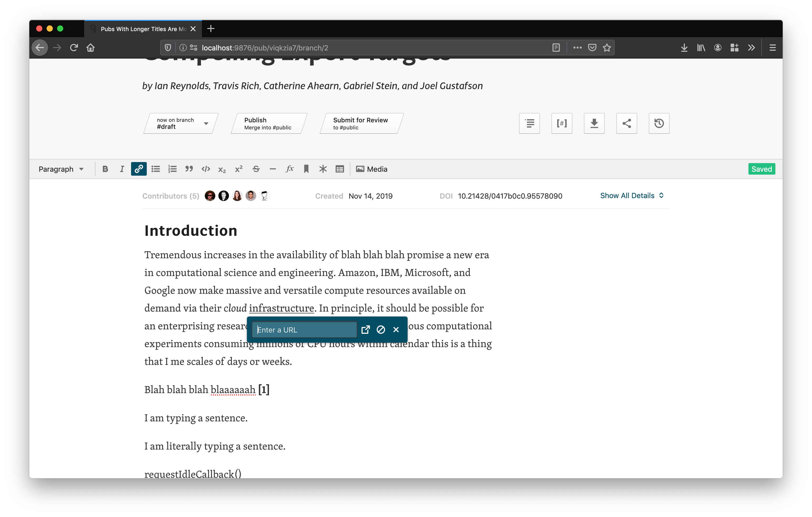Image resolution: width=812 pixels, height=517 pixels.
Task: Insert a table using the table icon
Action: tap(340, 169)
